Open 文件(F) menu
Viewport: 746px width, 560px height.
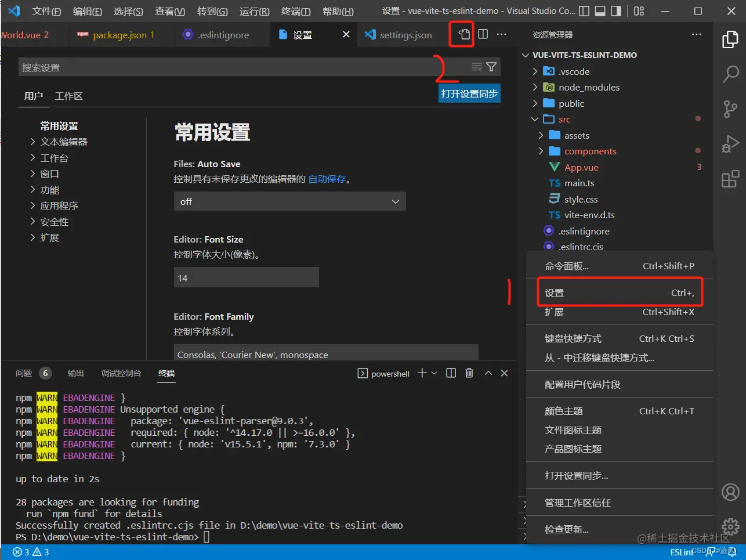(46, 11)
